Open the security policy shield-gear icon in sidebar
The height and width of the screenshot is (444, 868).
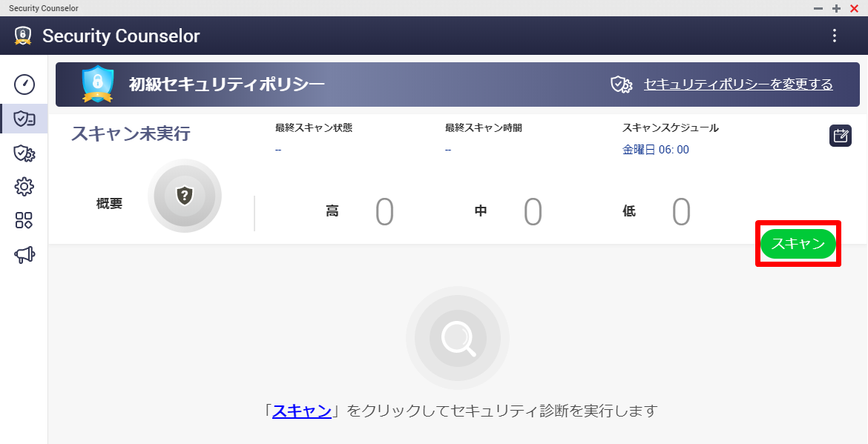pyautogui.click(x=24, y=153)
